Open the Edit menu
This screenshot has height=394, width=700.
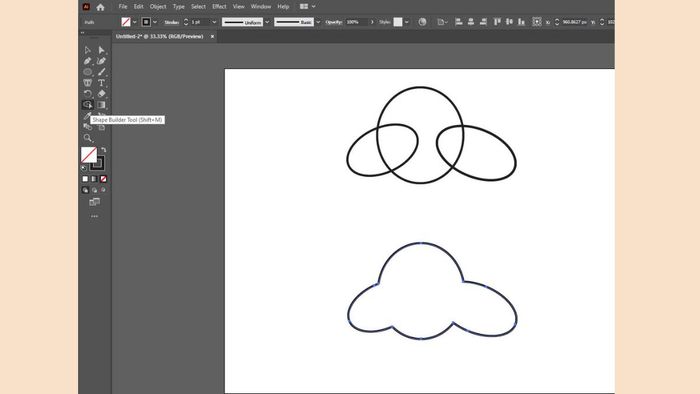[x=138, y=7]
